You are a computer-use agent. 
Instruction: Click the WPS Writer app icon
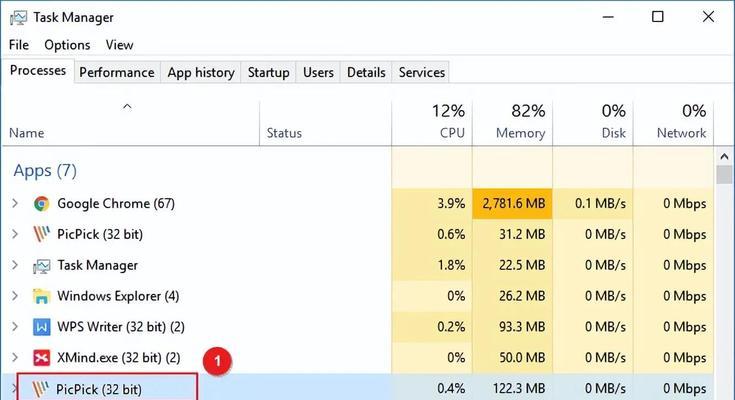[41, 327]
